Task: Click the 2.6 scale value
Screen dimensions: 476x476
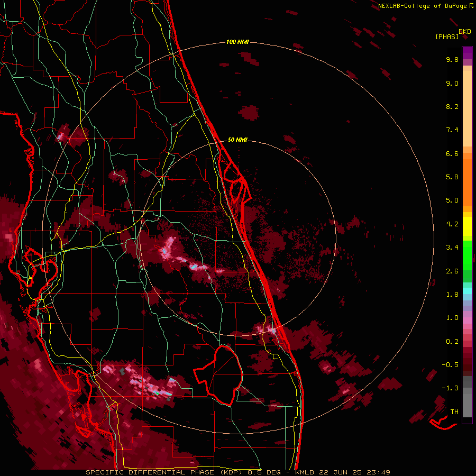Action: click(452, 271)
